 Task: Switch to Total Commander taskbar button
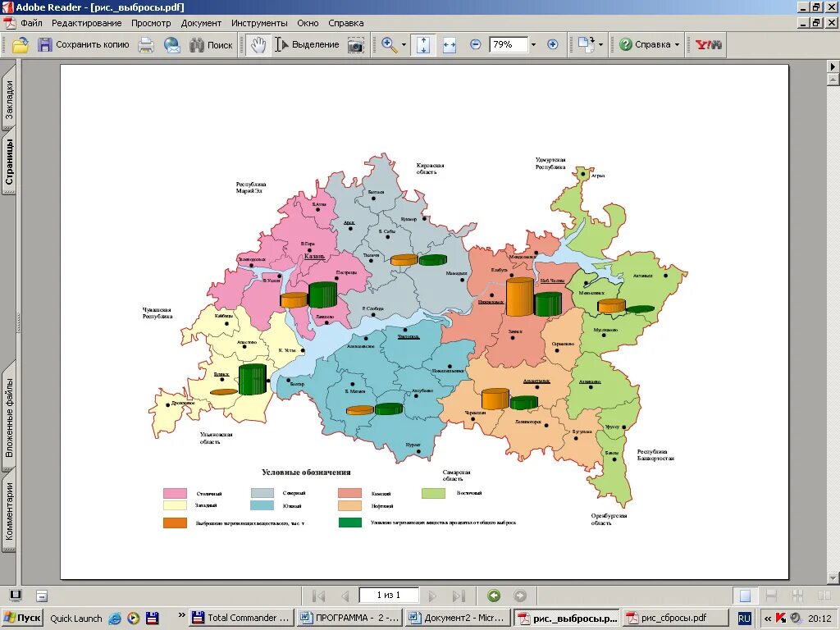[242, 618]
